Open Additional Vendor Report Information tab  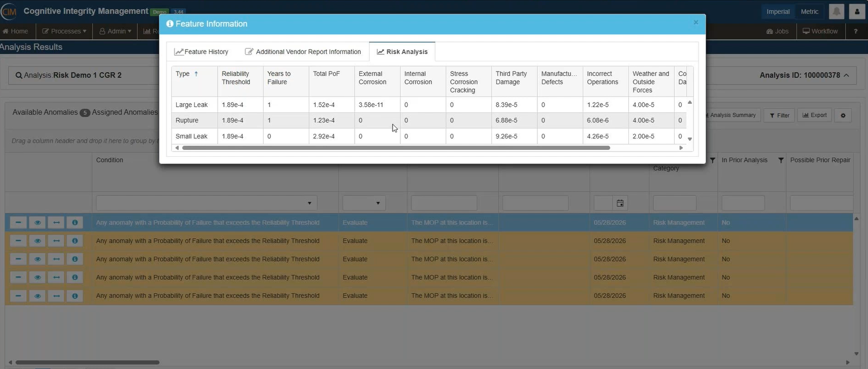303,52
